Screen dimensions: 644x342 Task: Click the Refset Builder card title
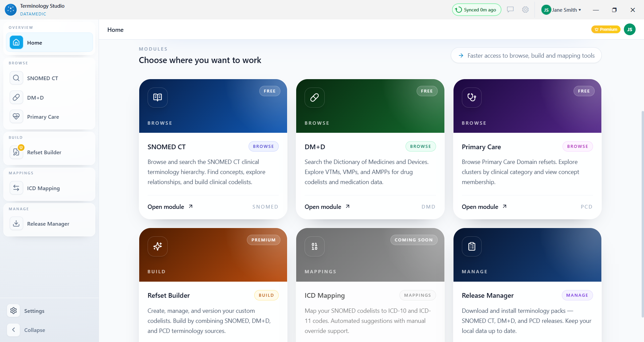pos(169,295)
